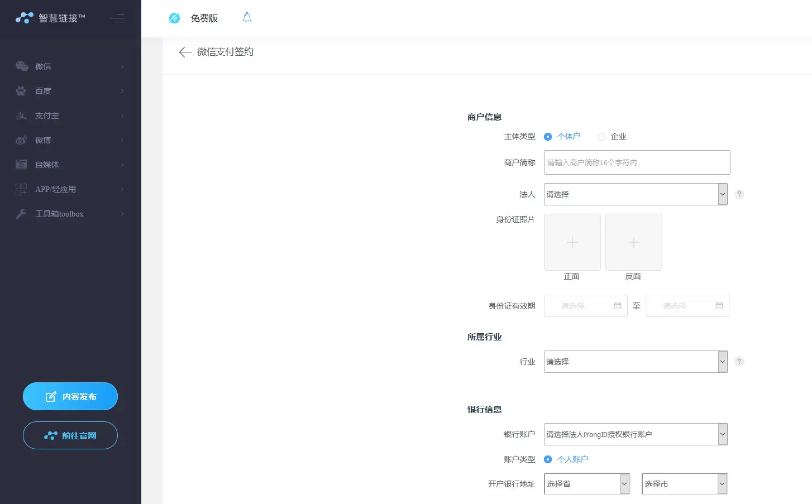The height and width of the screenshot is (504, 812).
Task: Select the 企业 radio button
Action: click(x=601, y=137)
